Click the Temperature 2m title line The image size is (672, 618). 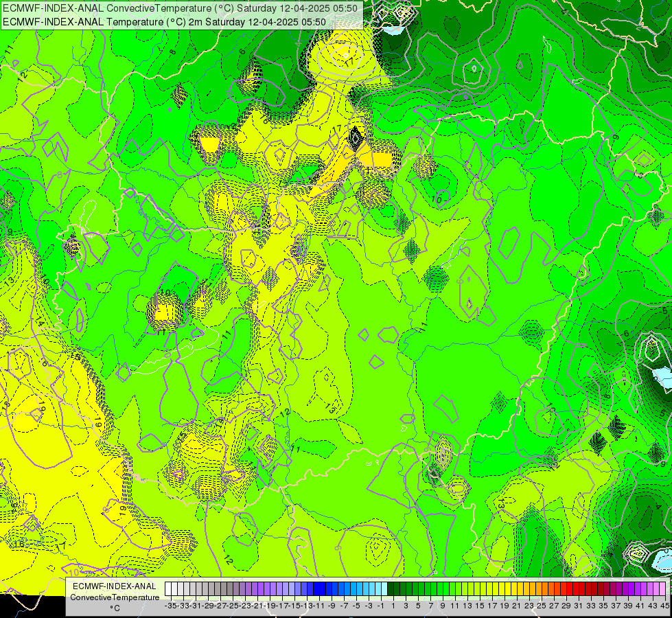[165, 22]
